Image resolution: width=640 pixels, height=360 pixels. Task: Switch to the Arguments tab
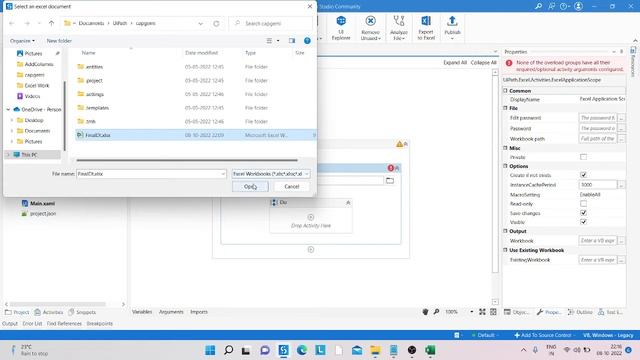click(x=171, y=311)
